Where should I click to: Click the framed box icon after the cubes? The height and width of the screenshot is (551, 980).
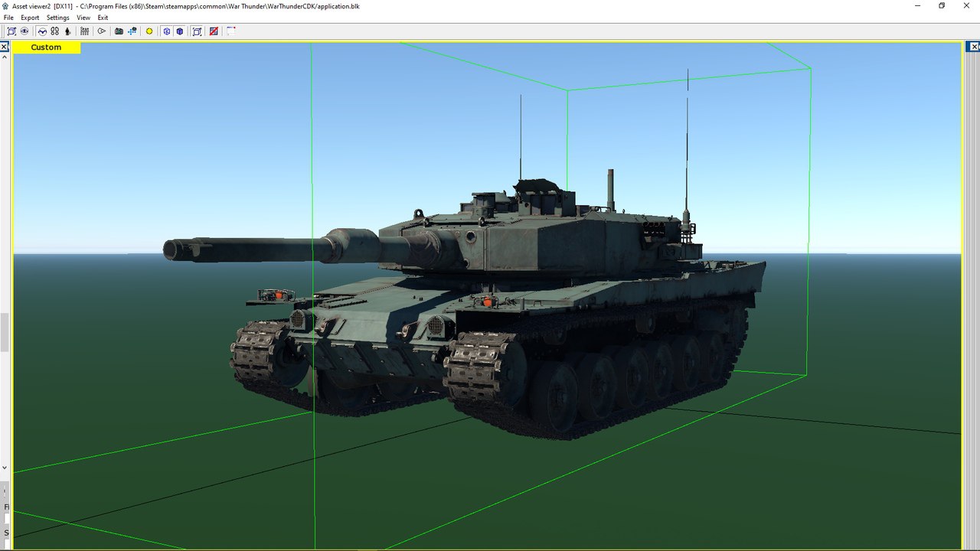(197, 31)
